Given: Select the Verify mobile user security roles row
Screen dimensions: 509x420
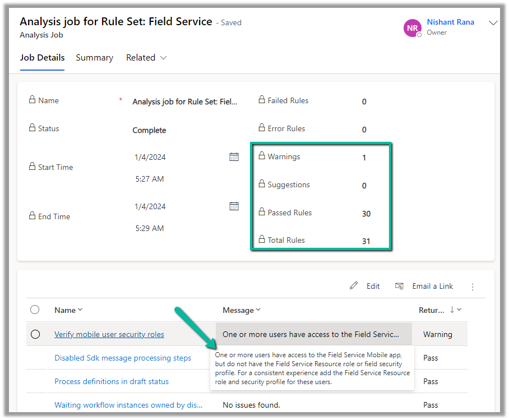Looking at the screenshot, I should 35,334.
